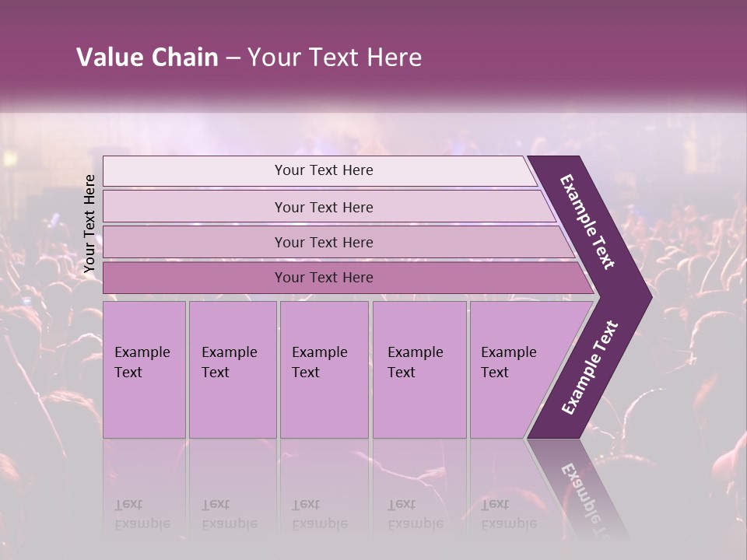Select the dark purple chevron arrow tip
This screenshot has height=560, width=747.
click(637, 296)
